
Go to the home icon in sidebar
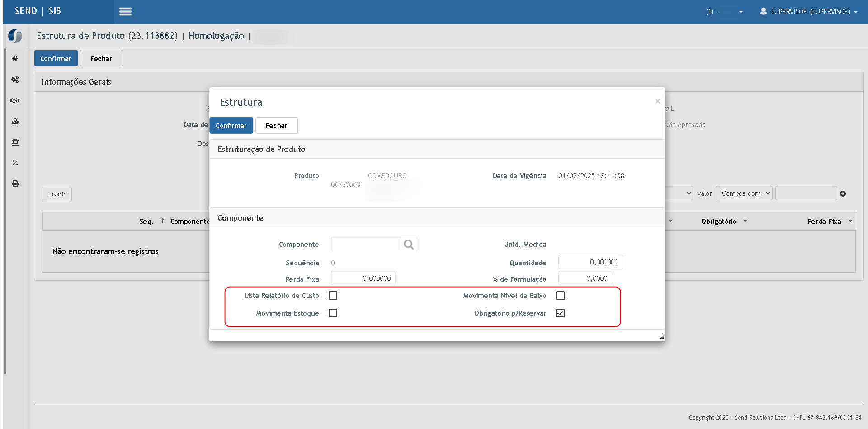point(15,59)
